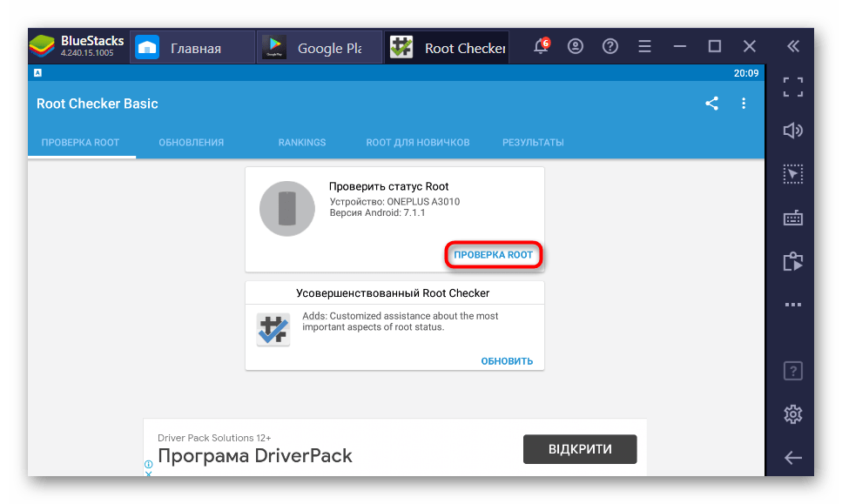Screen dimensions: 842x504
Task: Open the BlueStacks account profile icon
Action: 575,46
